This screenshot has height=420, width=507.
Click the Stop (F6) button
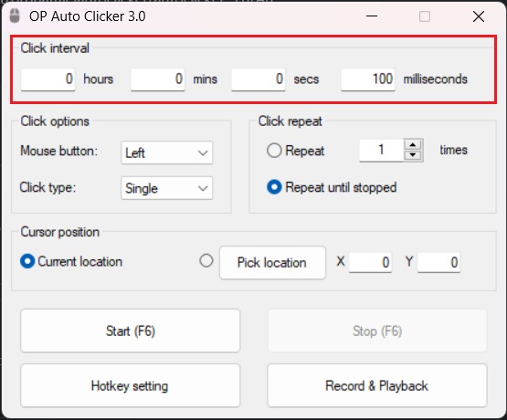pos(377,331)
